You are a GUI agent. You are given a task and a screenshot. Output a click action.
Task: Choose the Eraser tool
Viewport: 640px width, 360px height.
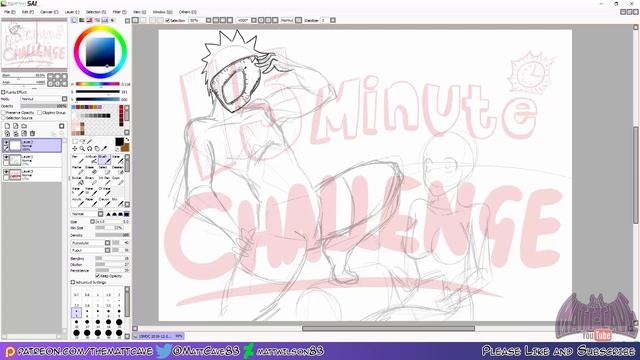point(91,170)
